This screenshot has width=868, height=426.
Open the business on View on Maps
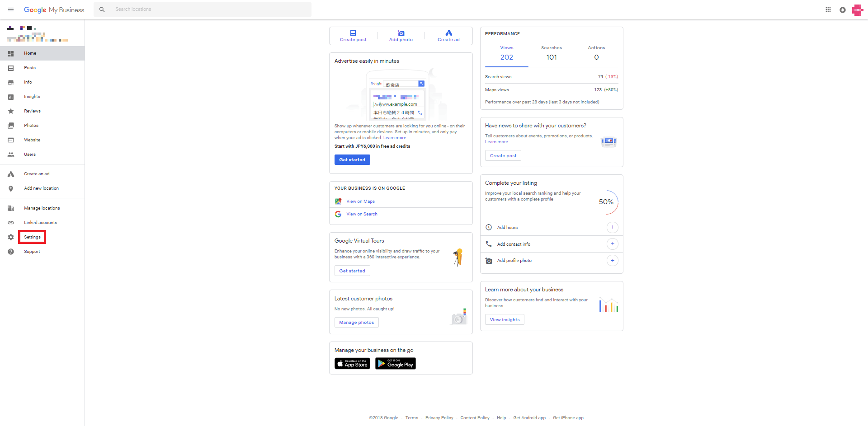(360, 201)
